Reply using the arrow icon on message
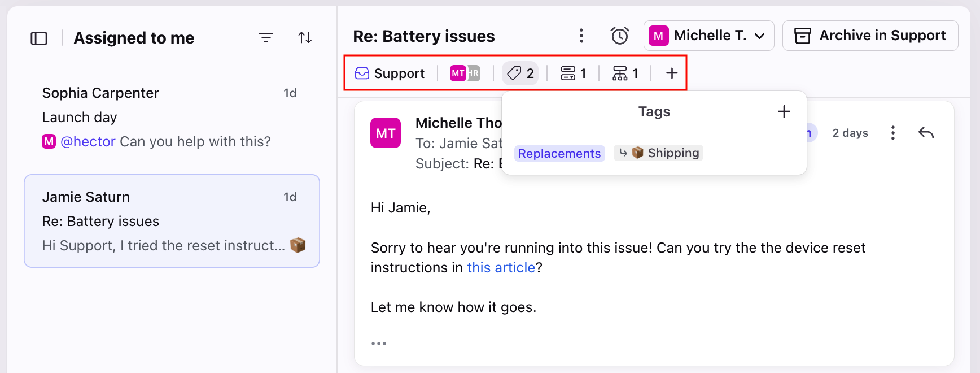The width and height of the screenshot is (980, 373). coord(926,133)
